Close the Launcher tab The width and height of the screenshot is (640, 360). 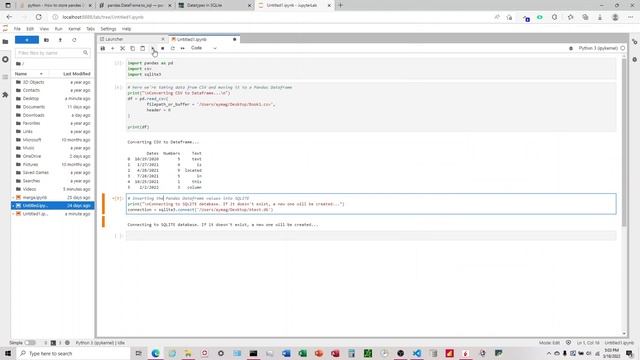pyautogui.click(x=163, y=39)
